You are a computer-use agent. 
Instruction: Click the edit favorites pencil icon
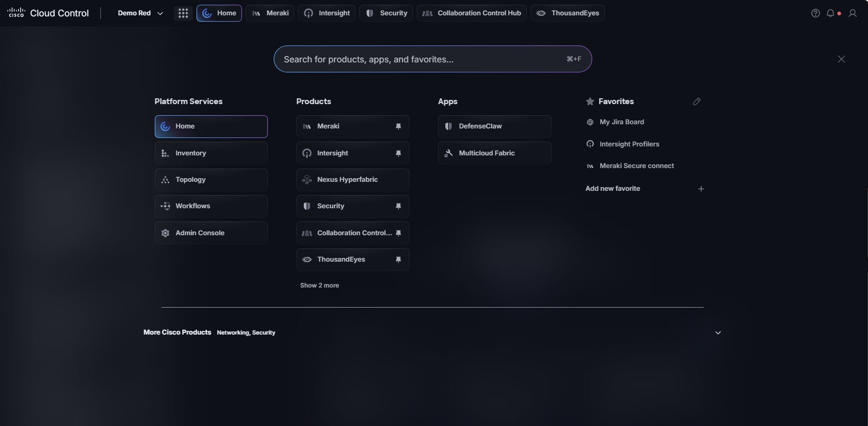(696, 101)
